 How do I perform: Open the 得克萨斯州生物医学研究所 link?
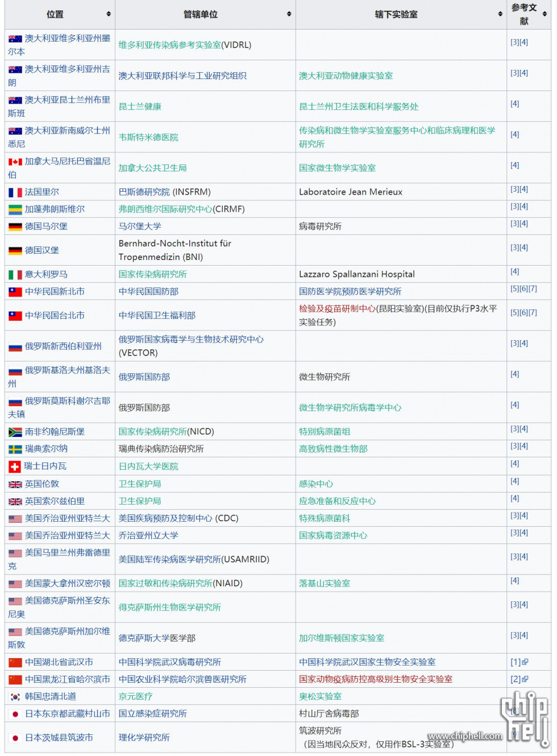pos(170,608)
